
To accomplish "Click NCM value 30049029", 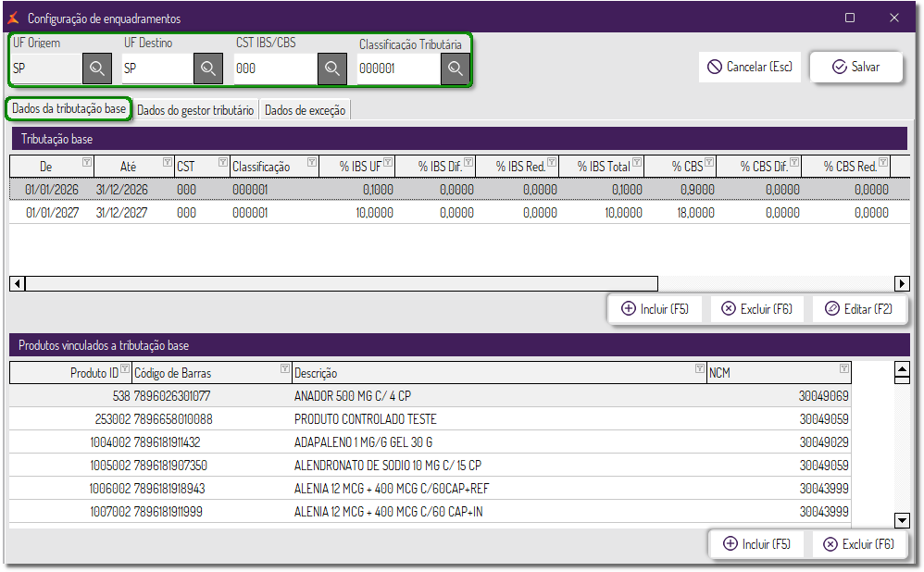I will (824, 442).
